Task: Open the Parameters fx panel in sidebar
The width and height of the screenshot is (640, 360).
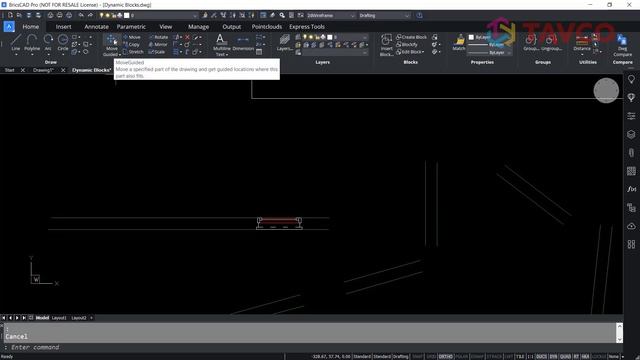Action: tap(631, 189)
